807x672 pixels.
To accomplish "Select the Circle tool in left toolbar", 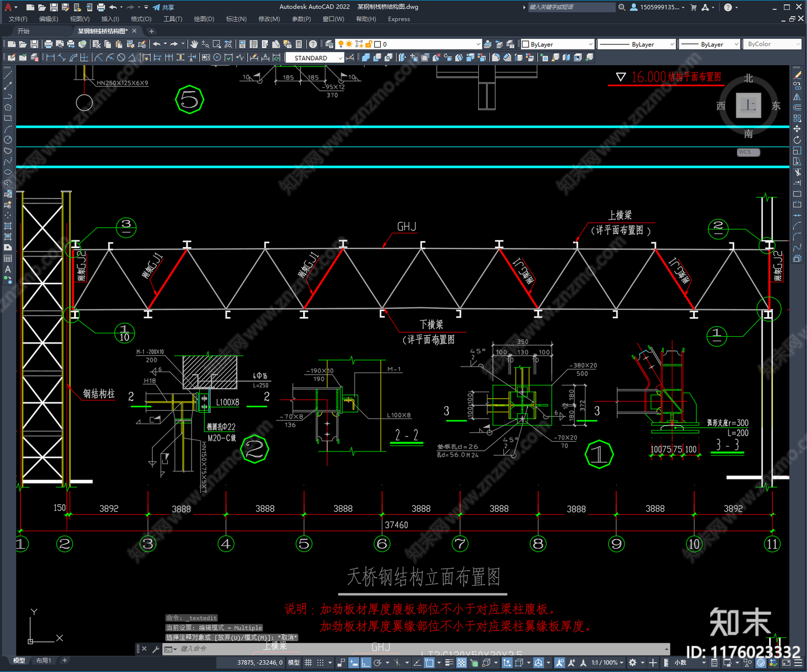I will tap(8, 140).
